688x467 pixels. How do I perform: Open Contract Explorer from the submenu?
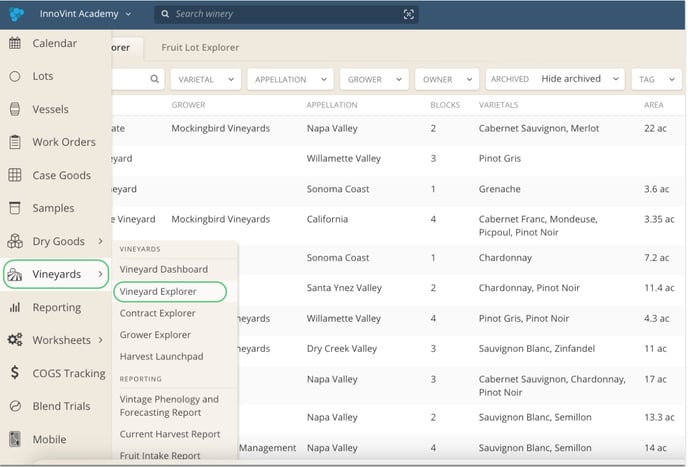point(158,313)
